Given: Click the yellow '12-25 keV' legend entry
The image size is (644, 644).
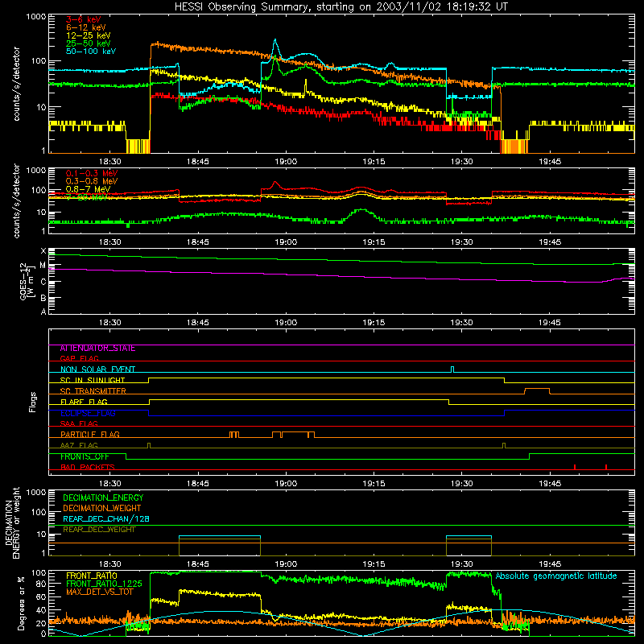Looking at the screenshot, I should pyautogui.click(x=89, y=35).
